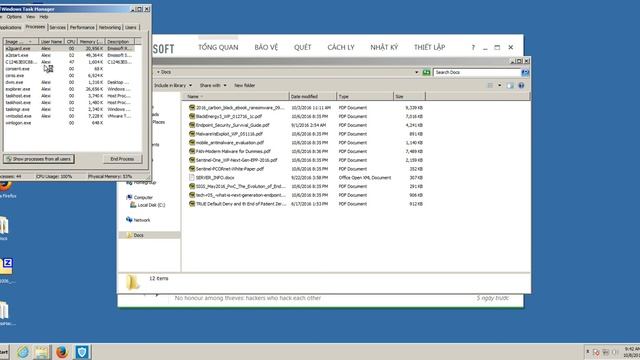
Task: Sort files by the Name column header
Action: (236, 96)
